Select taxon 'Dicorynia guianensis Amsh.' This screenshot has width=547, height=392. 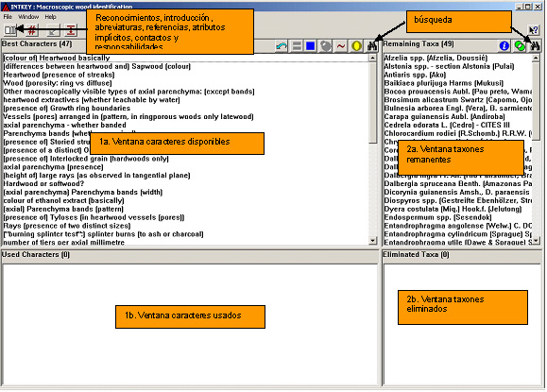tap(457, 192)
